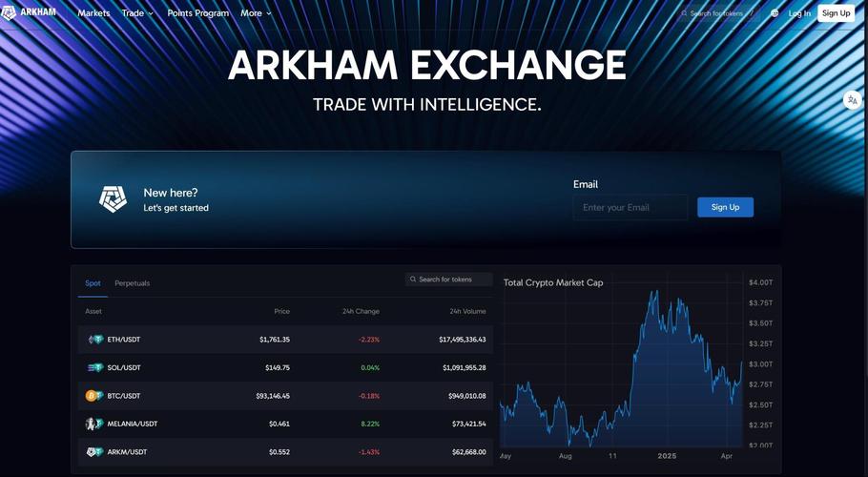Viewport: 868px width, 477px height.
Task: Click the Arkham logo in the header
Action: pos(29,13)
